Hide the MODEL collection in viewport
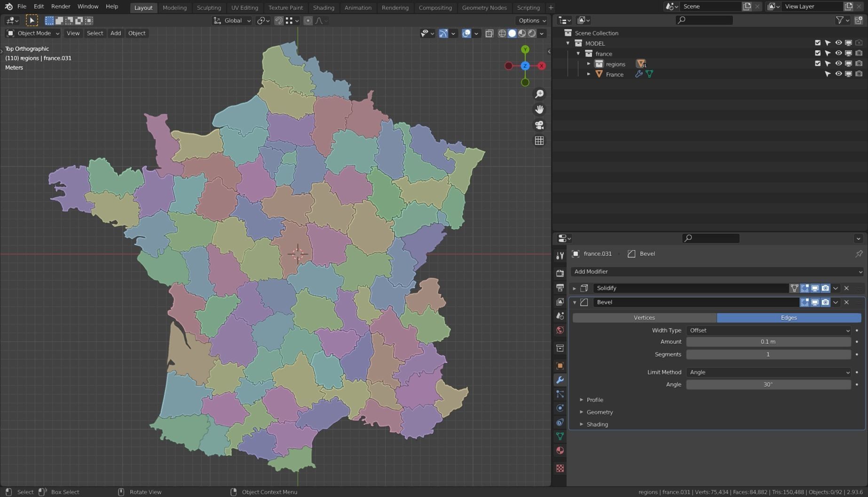Image resolution: width=868 pixels, height=497 pixels. coord(838,43)
